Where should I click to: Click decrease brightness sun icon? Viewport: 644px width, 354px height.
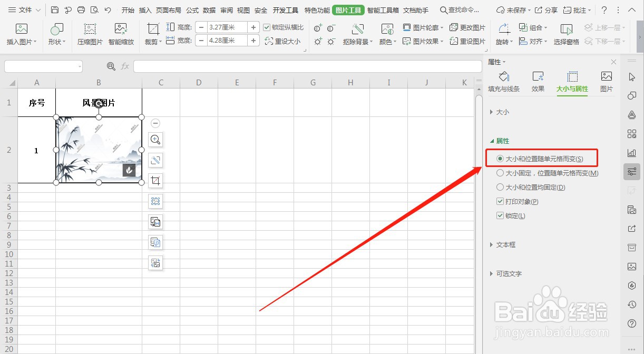click(331, 41)
